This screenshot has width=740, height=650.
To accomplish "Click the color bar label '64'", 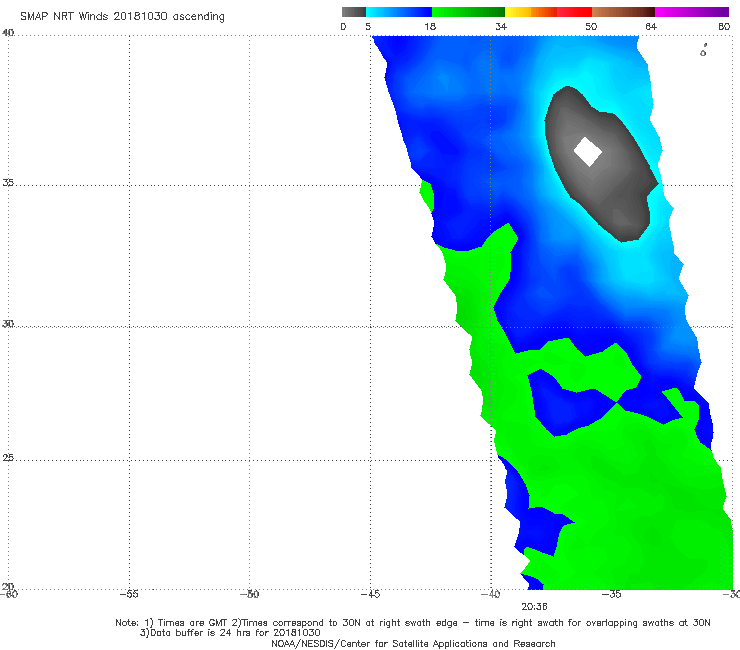I will coord(651,27).
